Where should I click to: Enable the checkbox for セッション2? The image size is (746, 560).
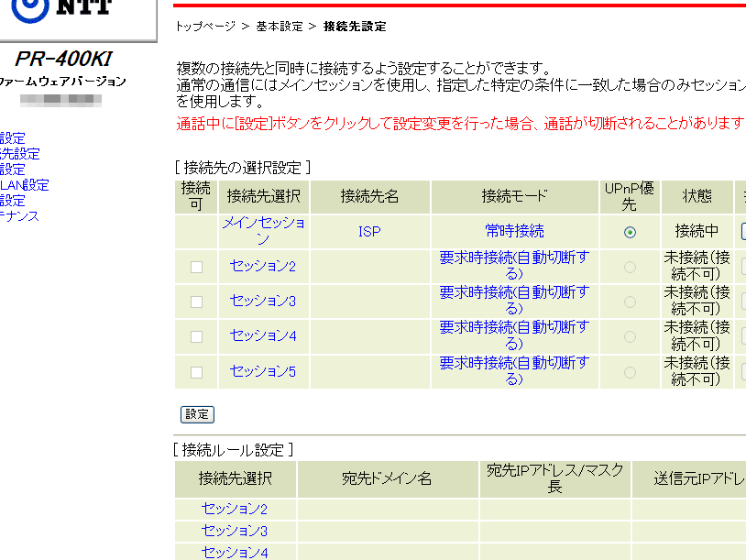196,267
